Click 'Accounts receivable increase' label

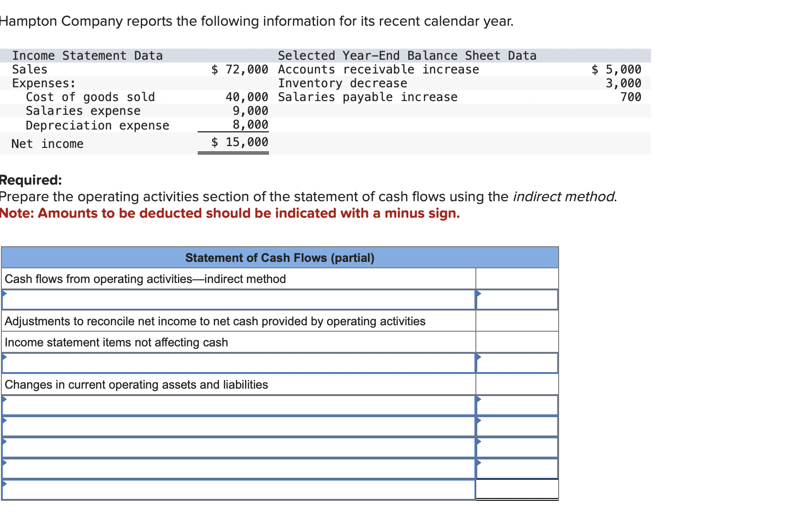[x=378, y=69]
